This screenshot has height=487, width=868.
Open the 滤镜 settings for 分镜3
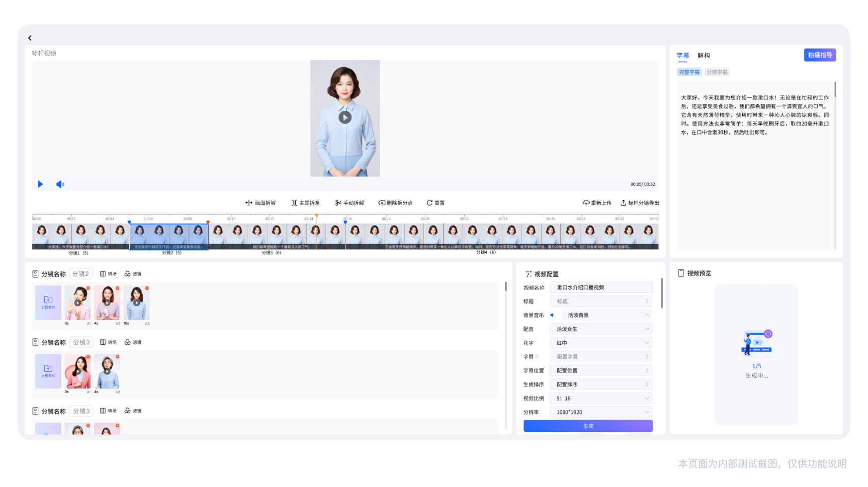[x=133, y=342]
